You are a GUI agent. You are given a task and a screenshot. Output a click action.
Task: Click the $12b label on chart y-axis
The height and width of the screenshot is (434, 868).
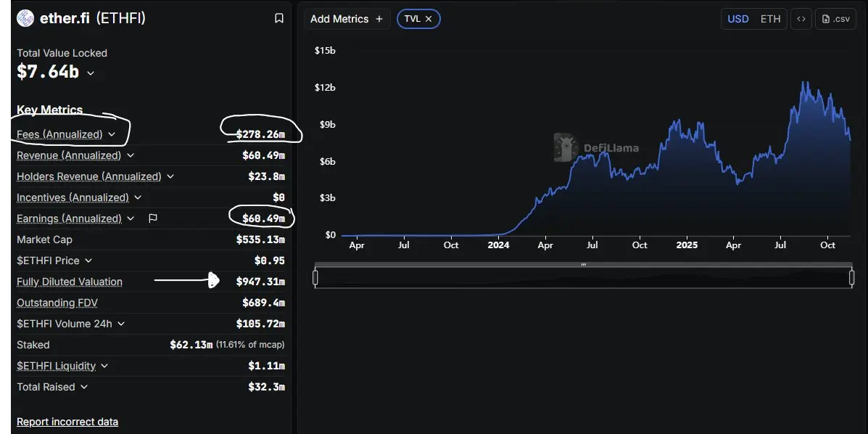pos(325,88)
